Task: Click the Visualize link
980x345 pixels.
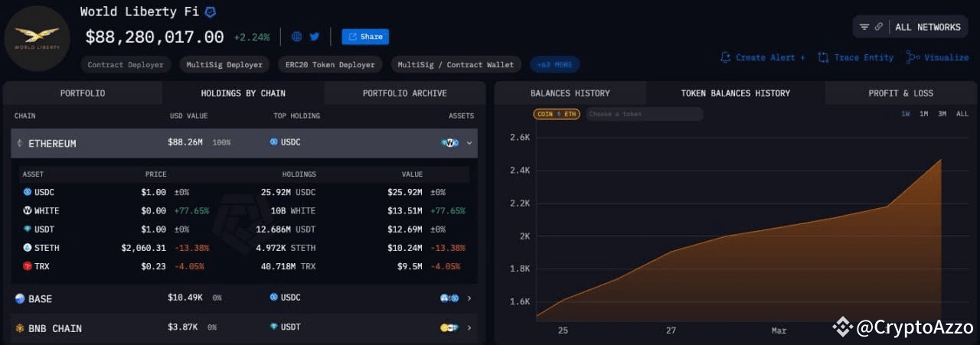Action: [x=937, y=57]
